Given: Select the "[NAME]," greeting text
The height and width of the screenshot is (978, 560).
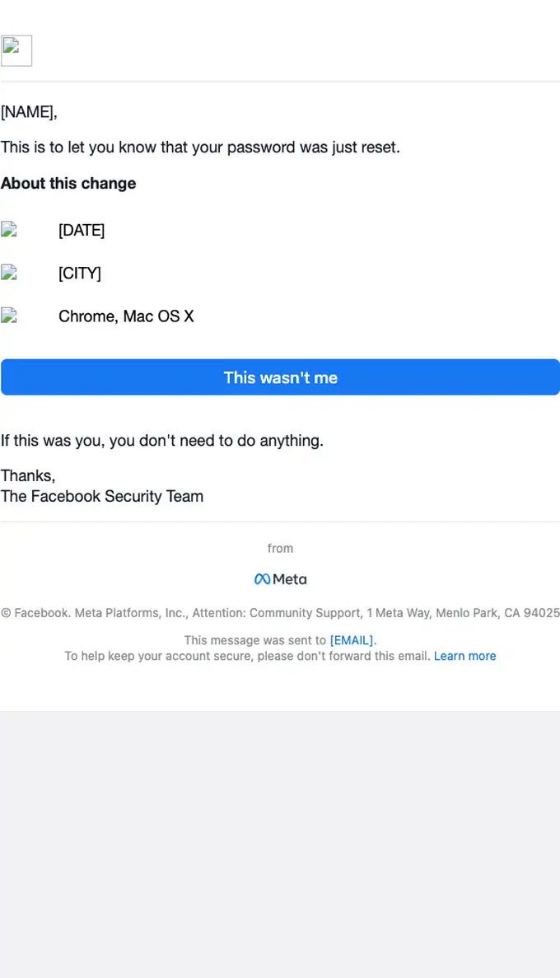Looking at the screenshot, I should (29, 112).
